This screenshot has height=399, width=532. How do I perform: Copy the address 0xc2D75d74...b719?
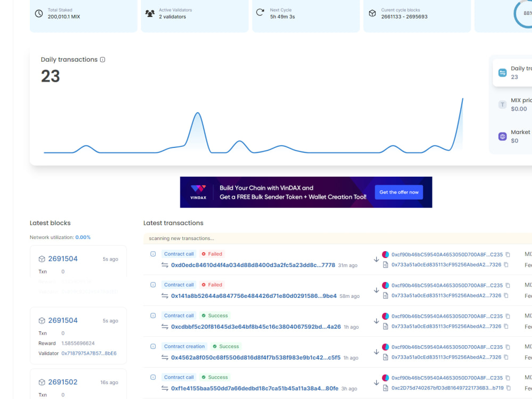click(509, 388)
